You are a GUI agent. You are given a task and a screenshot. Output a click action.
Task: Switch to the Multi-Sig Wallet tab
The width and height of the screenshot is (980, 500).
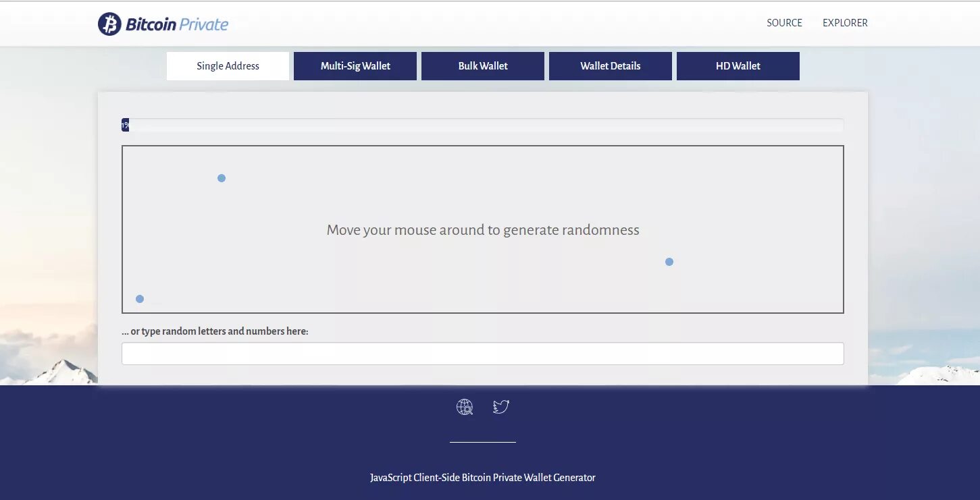pyautogui.click(x=355, y=66)
